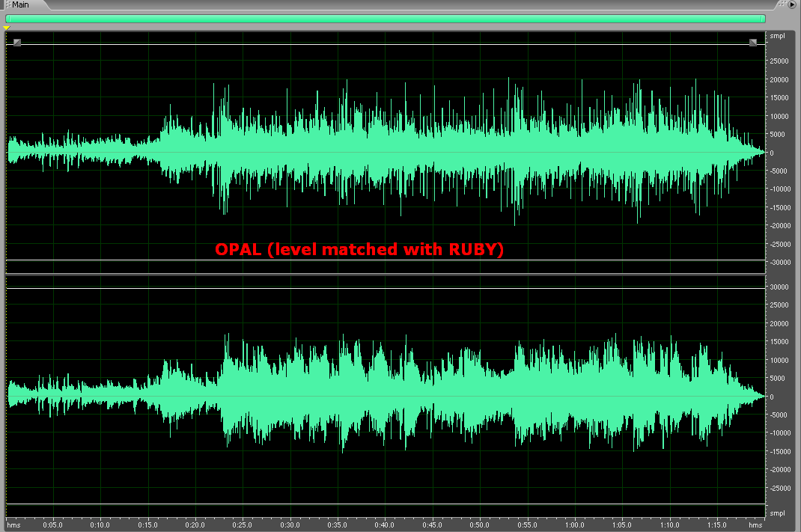Click the yellow playhead marker triangle
Screen dimensions: 801x532
point(7,28)
